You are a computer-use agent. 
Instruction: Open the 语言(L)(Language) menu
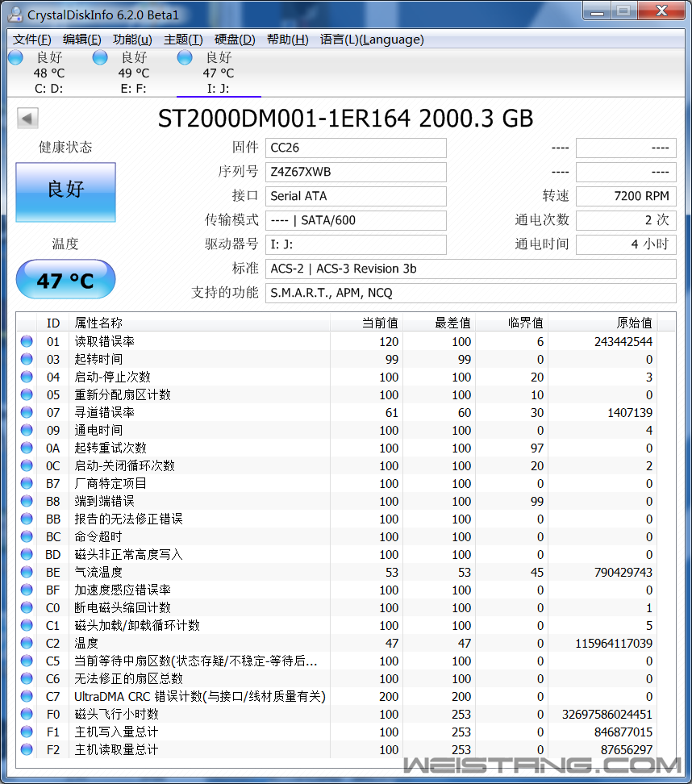tap(372, 40)
